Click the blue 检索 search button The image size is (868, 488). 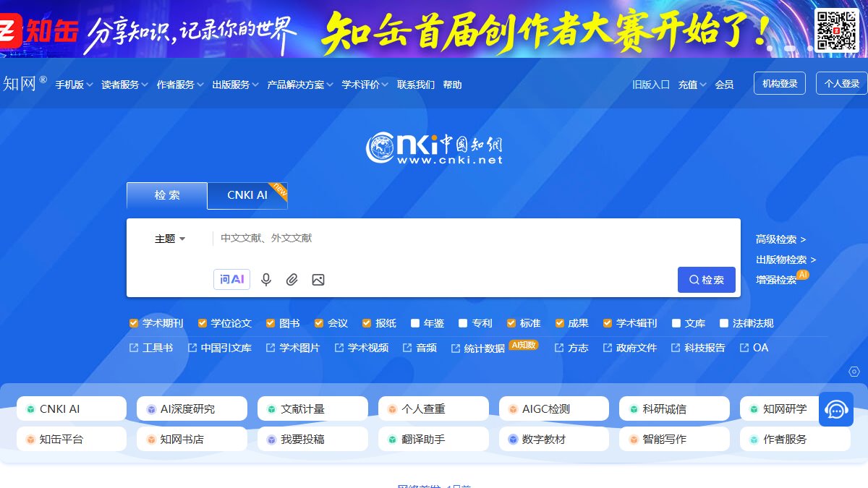(x=707, y=280)
